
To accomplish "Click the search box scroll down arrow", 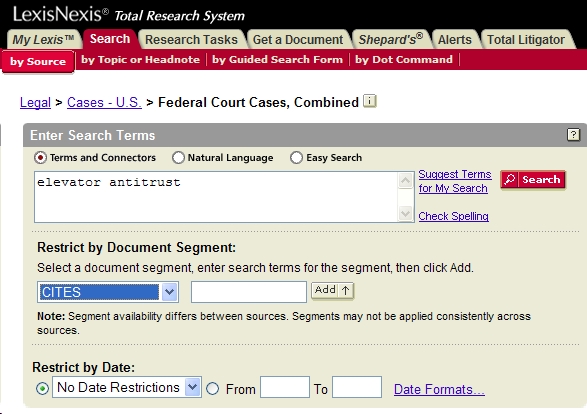I will click(405, 214).
